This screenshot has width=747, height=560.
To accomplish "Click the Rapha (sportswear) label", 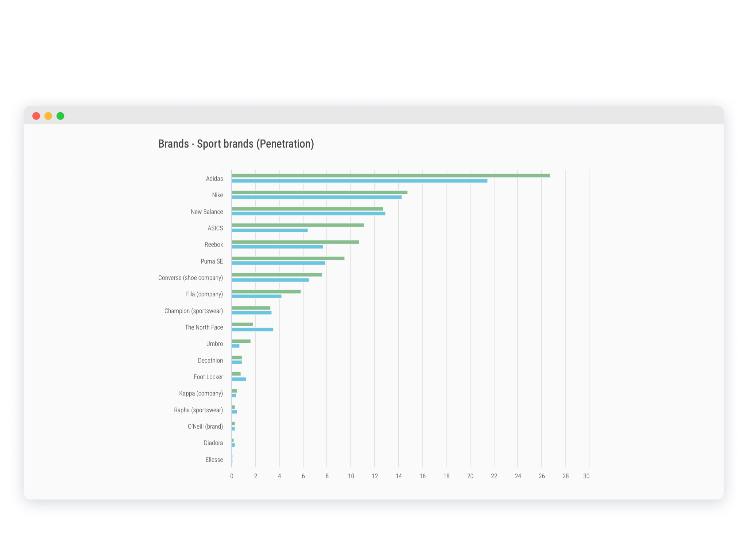I will [x=198, y=410].
